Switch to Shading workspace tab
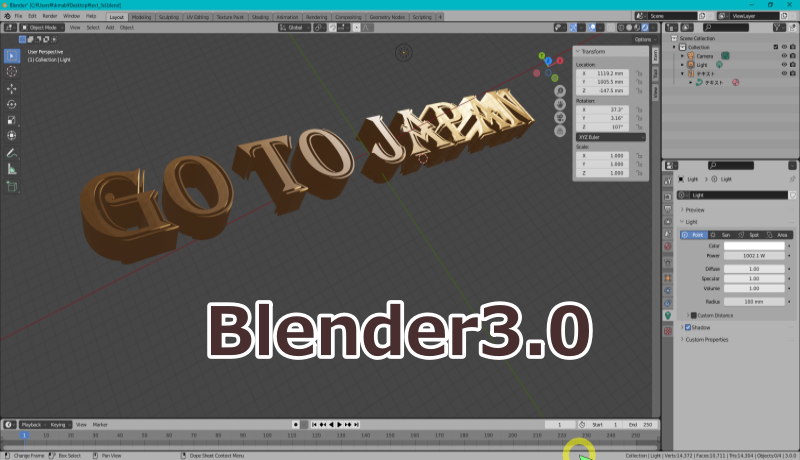This screenshot has width=800, height=460. pos(260,17)
